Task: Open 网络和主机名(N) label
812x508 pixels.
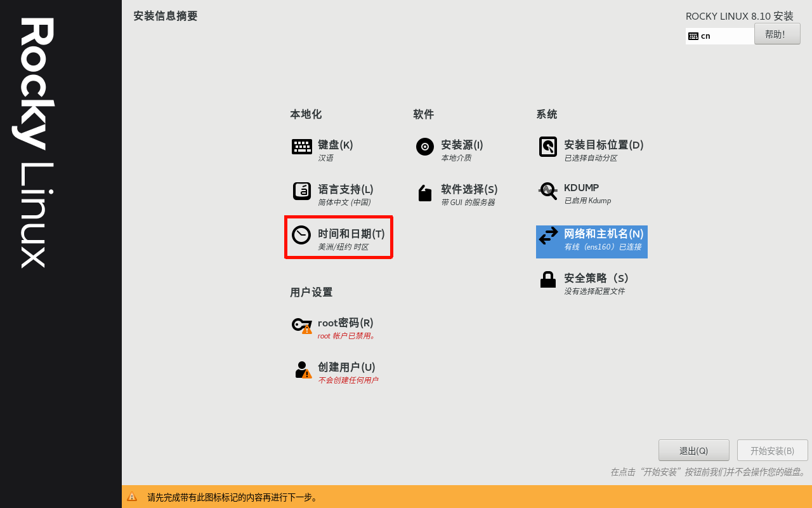Action: tap(604, 234)
